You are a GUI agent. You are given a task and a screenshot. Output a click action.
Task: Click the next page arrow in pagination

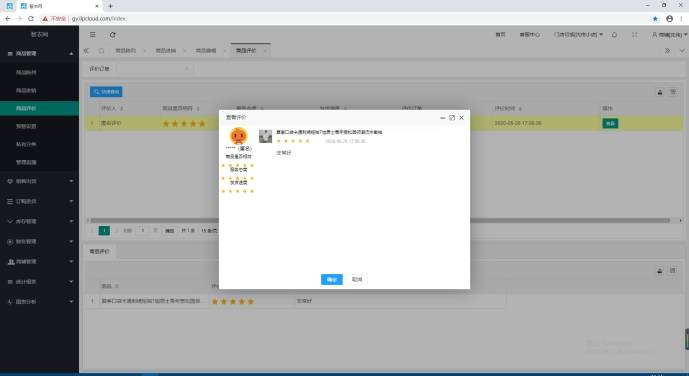(x=116, y=231)
